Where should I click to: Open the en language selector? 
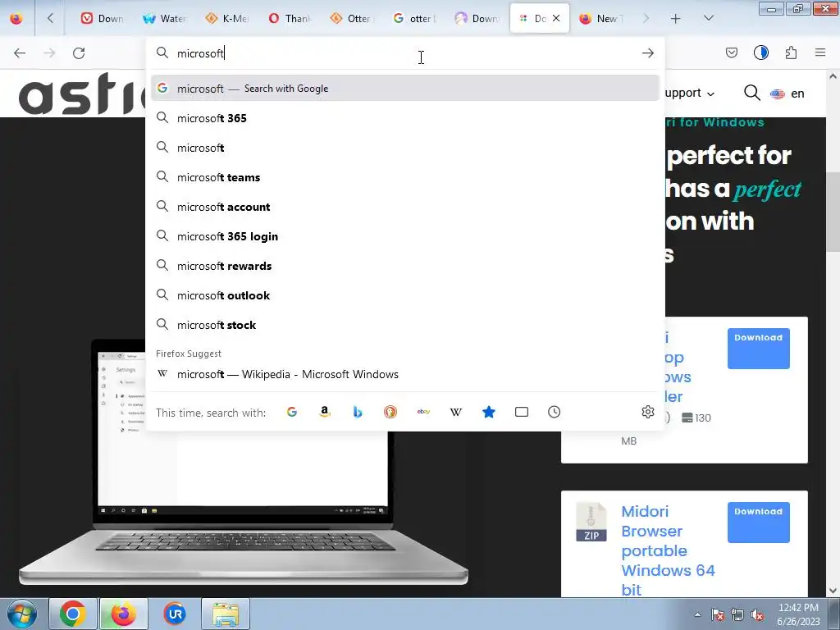787,94
